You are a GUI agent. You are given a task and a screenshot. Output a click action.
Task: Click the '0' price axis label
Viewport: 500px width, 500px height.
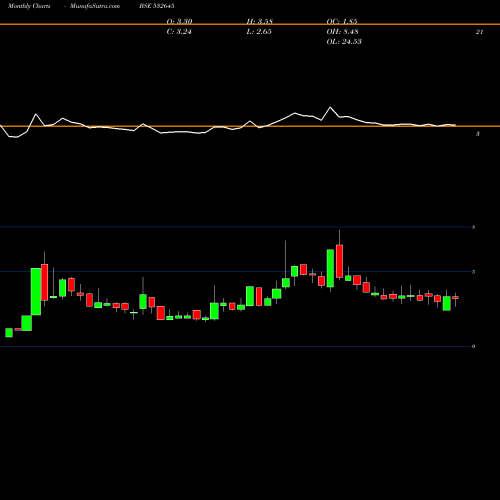473,346
